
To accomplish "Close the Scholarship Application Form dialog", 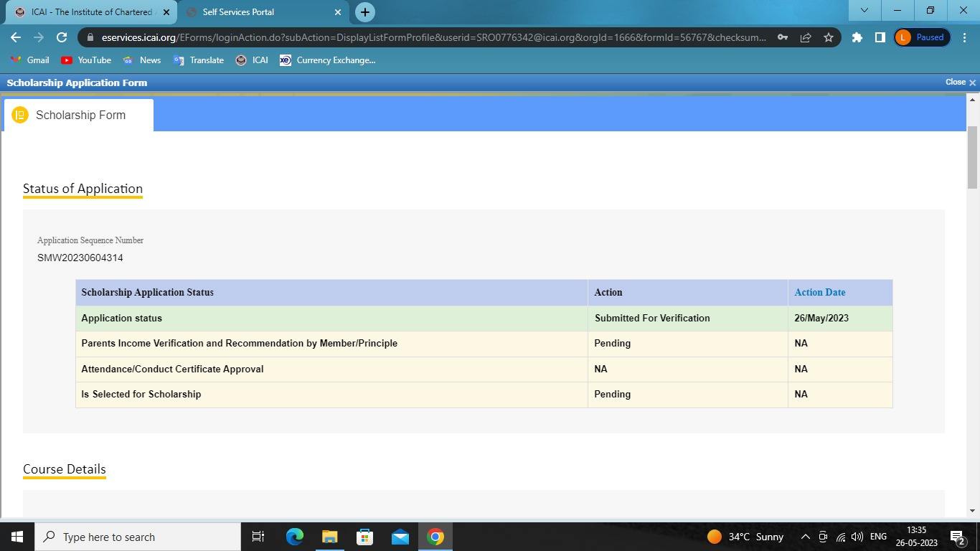I will coord(961,83).
